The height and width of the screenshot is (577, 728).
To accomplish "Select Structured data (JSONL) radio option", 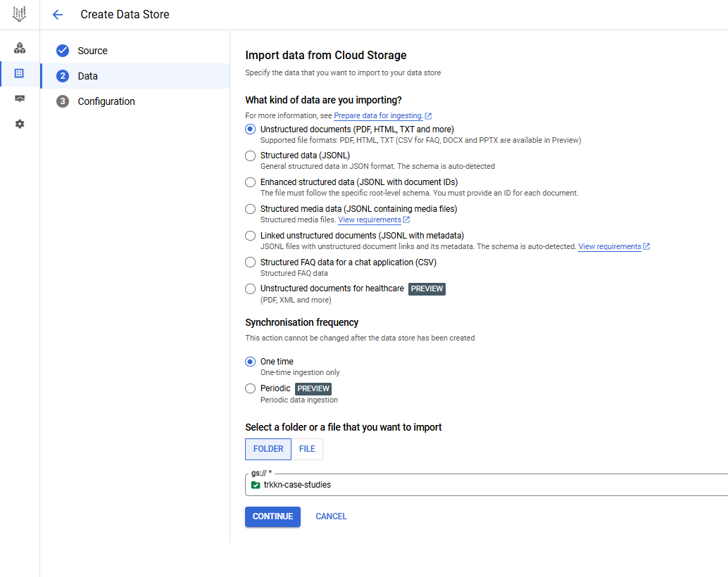I will click(250, 156).
